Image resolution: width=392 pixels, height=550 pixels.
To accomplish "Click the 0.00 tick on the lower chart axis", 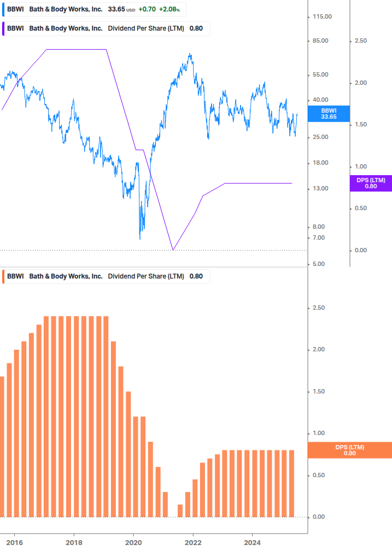I will [x=319, y=517].
